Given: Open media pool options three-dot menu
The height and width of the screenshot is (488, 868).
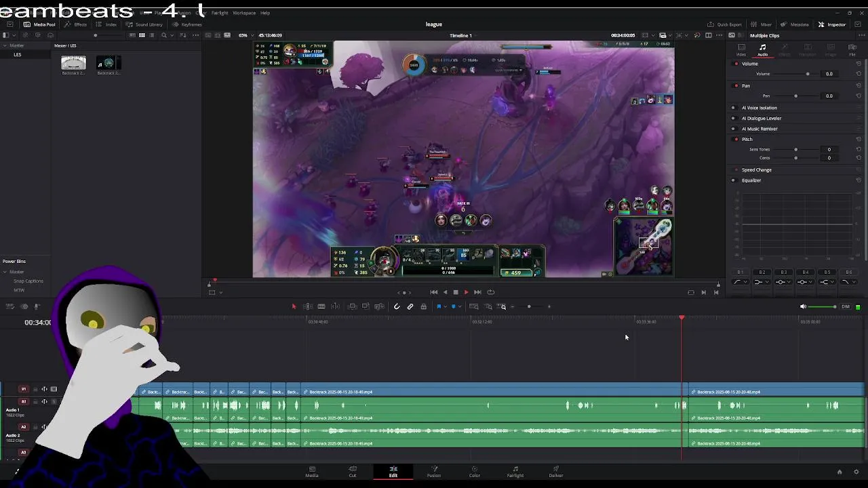Looking at the screenshot, I should point(197,35).
